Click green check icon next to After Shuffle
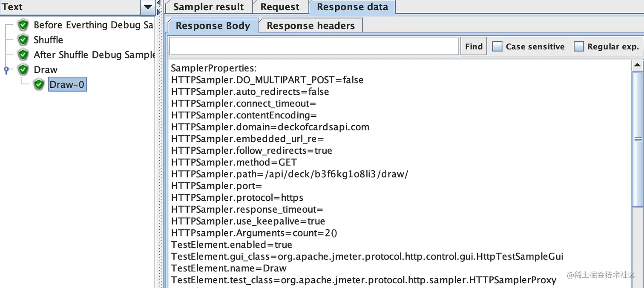Image resolution: width=644 pixels, height=288 pixels. [x=23, y=55]
